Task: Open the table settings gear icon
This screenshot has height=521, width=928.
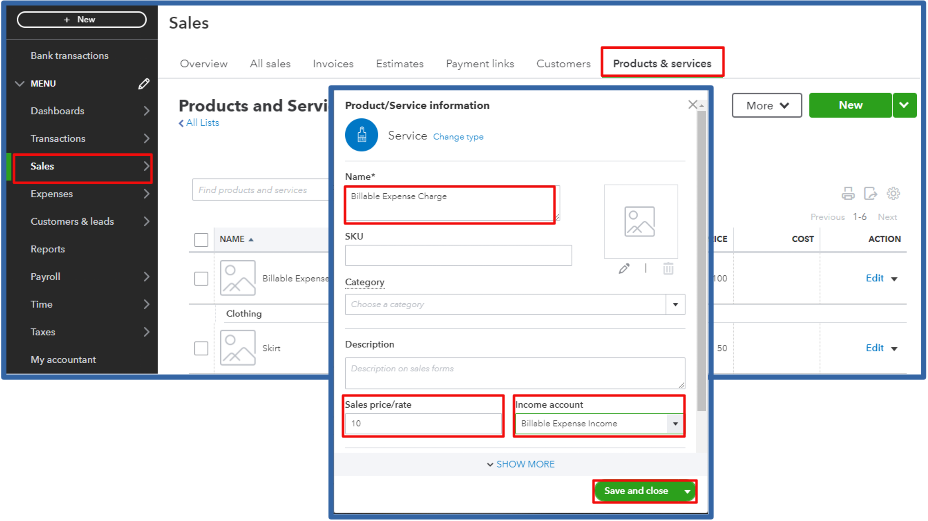Action: [893, 194]
